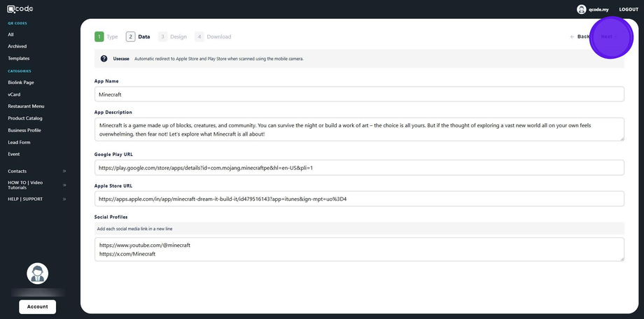644x319 pixels.
Task: Expand the HELP | SUPPORT section
Action: tap(64, 199)
